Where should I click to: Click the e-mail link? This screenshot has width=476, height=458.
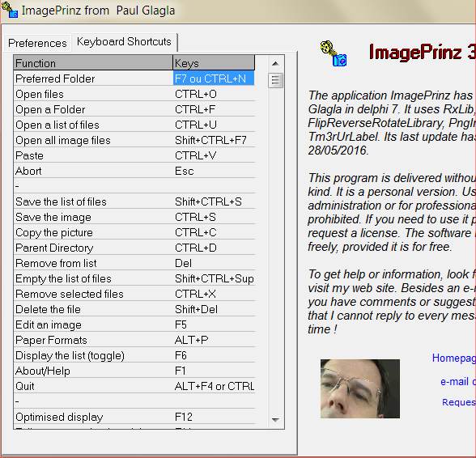458,381
